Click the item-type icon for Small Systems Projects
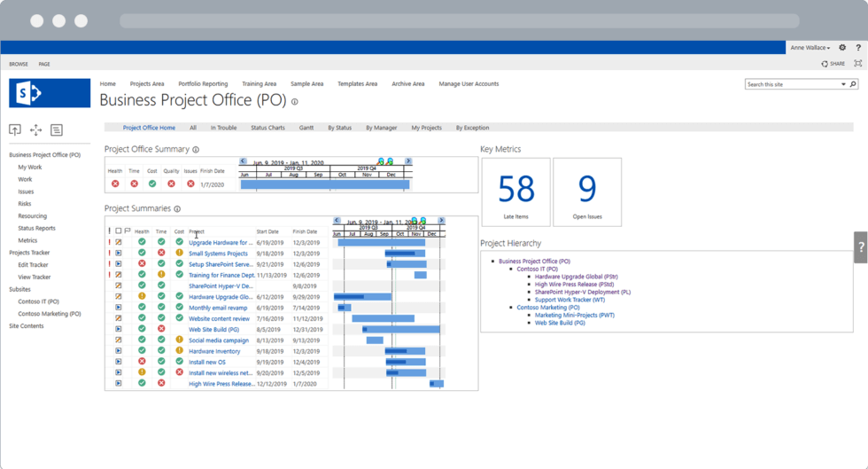This screenshot has height=469, width=868. pyautogui.click(x=119, y=254)
